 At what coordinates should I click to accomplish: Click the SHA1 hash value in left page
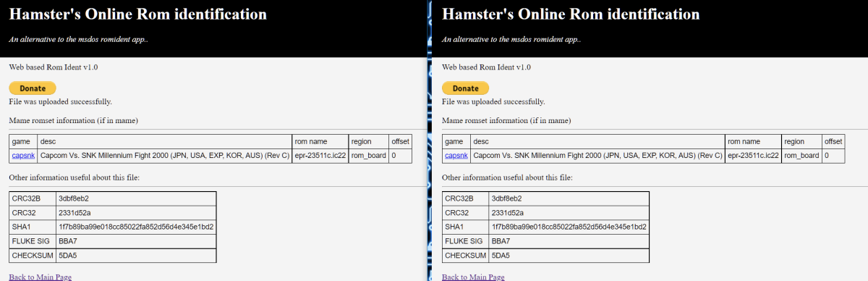(x=136, y=227)
